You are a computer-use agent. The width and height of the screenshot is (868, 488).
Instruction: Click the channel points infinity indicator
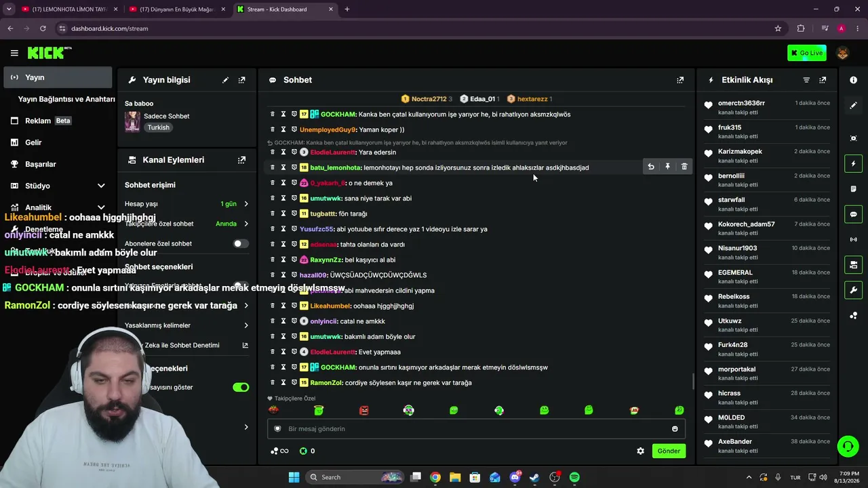click(279, 451)
